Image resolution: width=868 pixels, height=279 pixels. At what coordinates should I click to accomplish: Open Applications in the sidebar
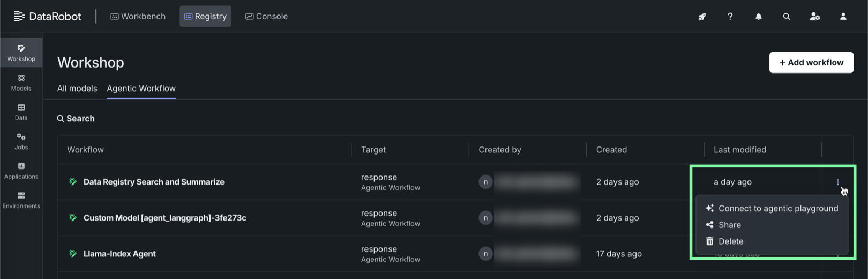point(21,171)
